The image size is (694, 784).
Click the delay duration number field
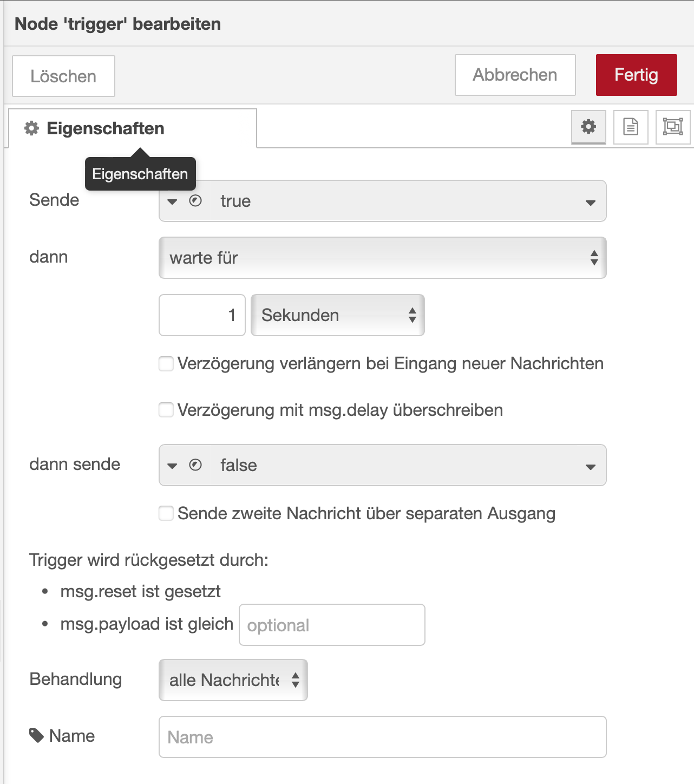click(202, 315)
